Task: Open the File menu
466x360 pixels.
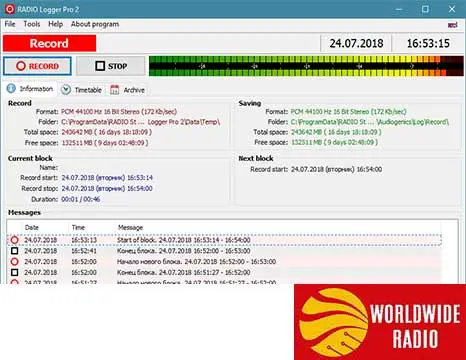Action: click(10, 24)
